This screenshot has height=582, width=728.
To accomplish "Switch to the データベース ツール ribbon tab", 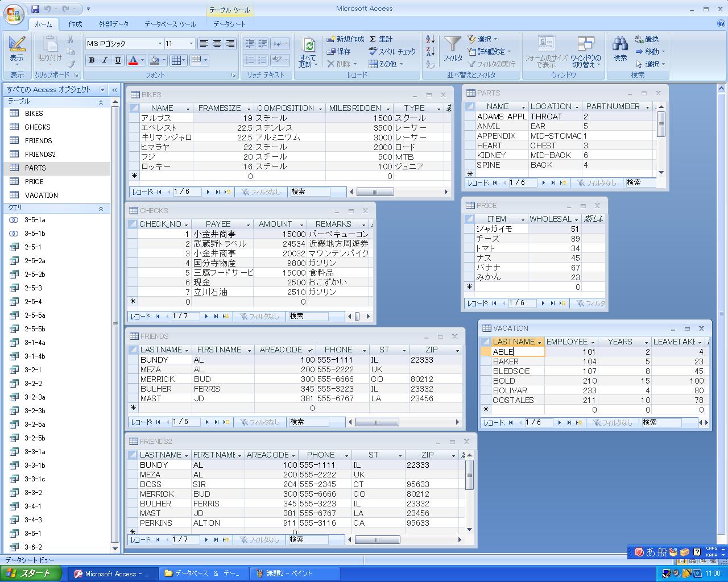I will (170, 24).
